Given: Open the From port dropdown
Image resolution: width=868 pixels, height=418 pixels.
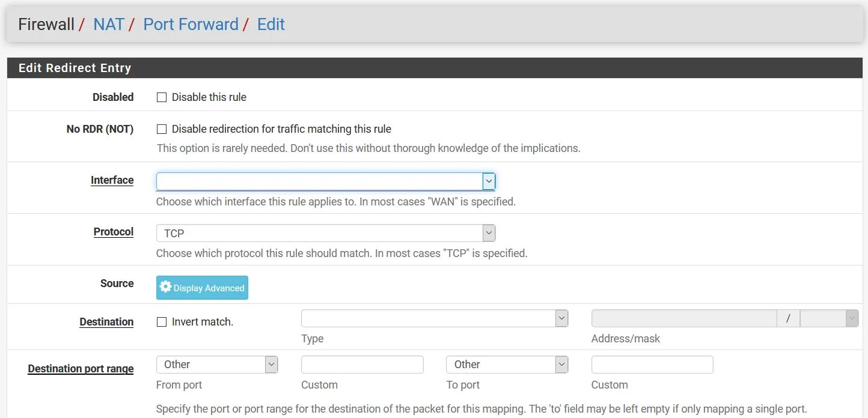Looking at the screenshot, I should click(x=216, y=365).
